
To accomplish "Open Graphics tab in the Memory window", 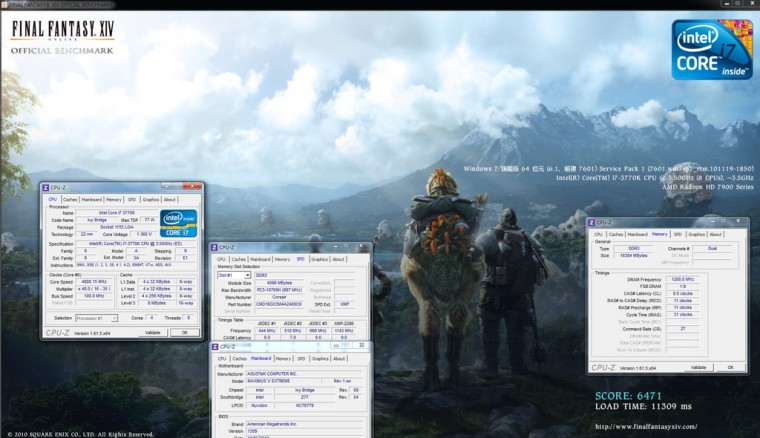I will pos(697,235).
